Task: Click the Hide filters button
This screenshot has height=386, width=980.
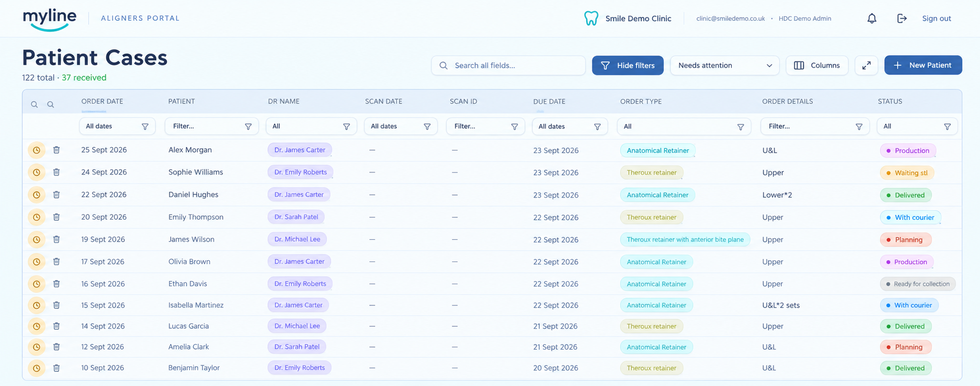Action: [628, 65]
